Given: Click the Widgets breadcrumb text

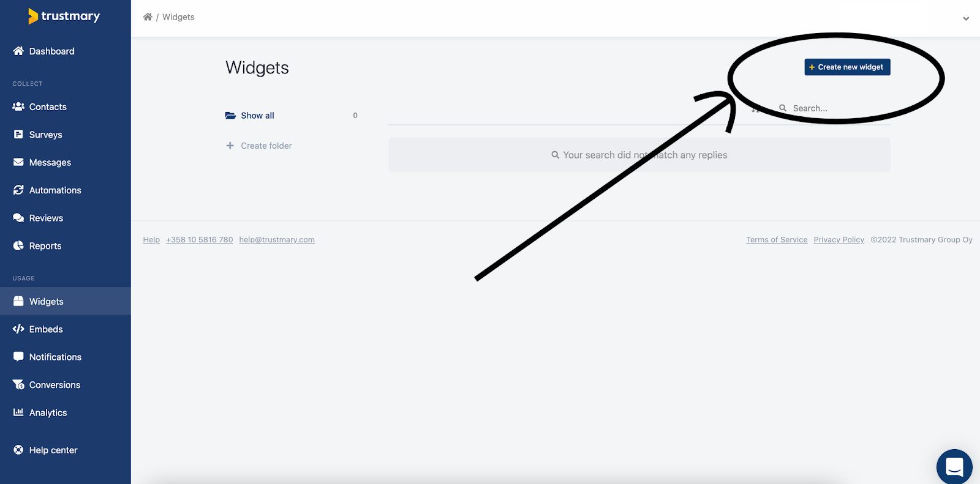Looking at the screenshot, I should (178, 17).
